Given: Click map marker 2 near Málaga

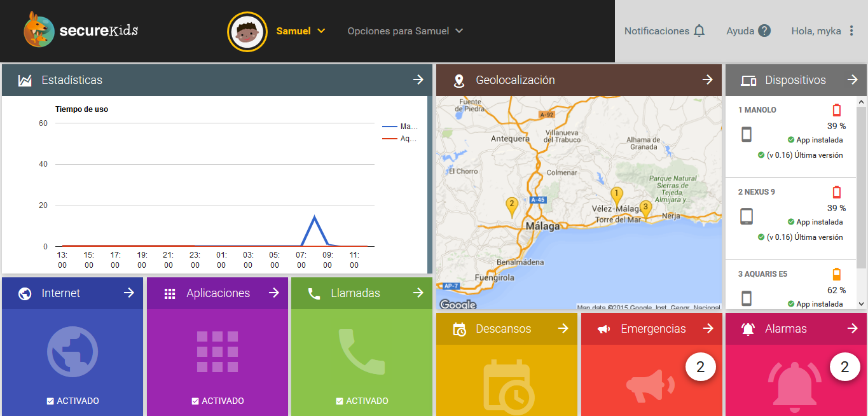Looking at the screenshot, I should (x=511, y=205).
